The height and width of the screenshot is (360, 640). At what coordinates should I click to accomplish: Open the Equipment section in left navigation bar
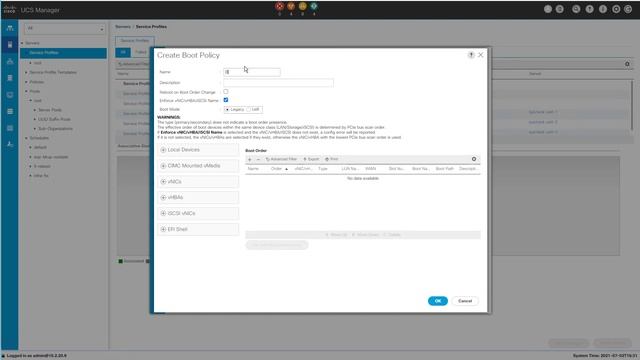pyautogui.click(x=10, y=28)
